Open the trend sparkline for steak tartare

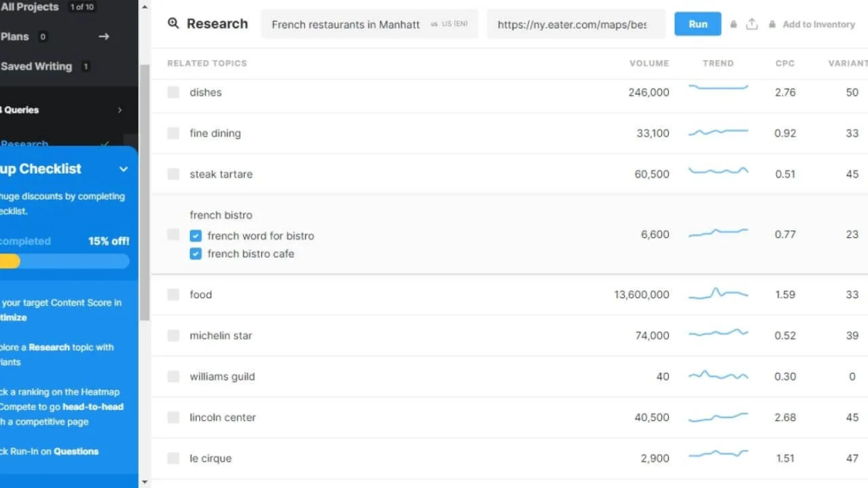pos(718,171)
